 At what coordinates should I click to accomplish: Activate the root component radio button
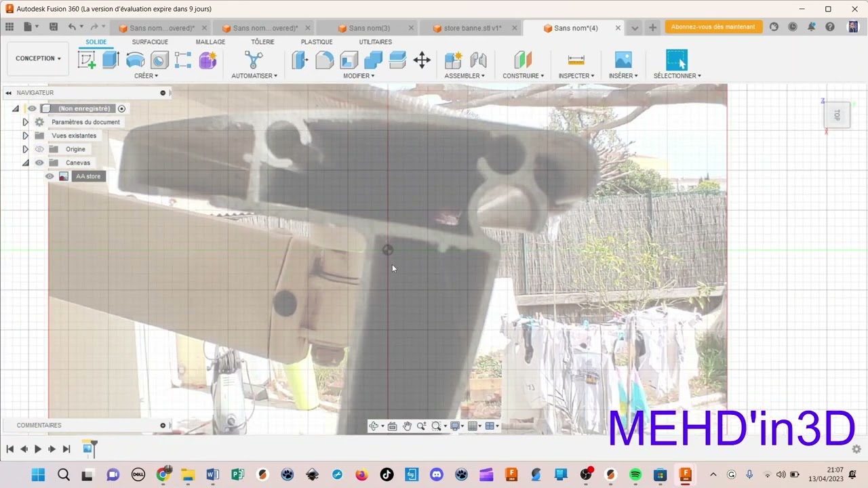tap(122, 108)
